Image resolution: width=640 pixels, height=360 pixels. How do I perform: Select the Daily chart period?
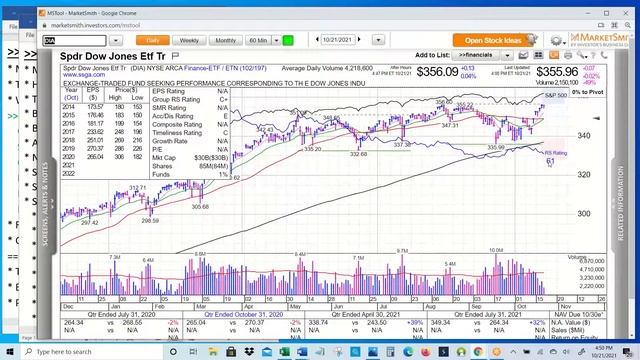click(153, 40)
